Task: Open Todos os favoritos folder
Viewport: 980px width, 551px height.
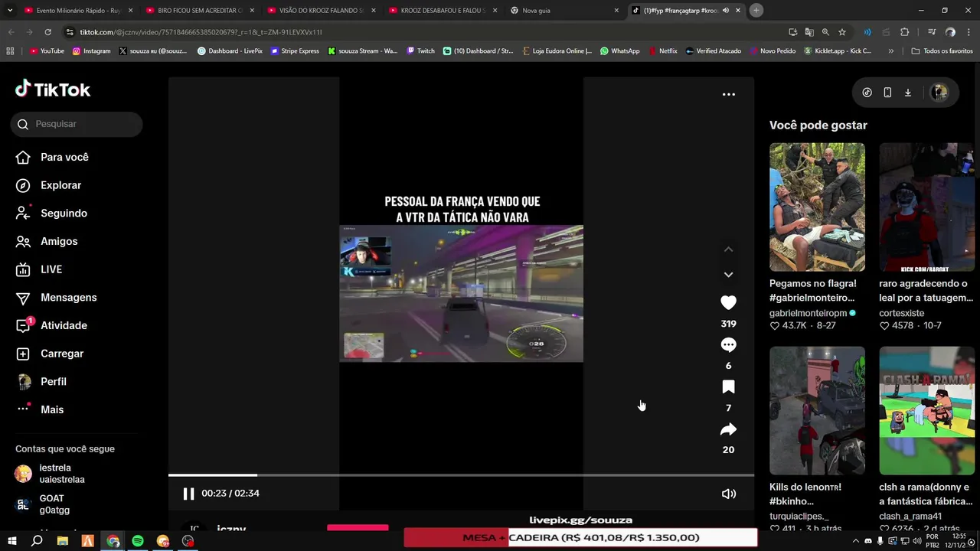Action: tap(942, 51)
